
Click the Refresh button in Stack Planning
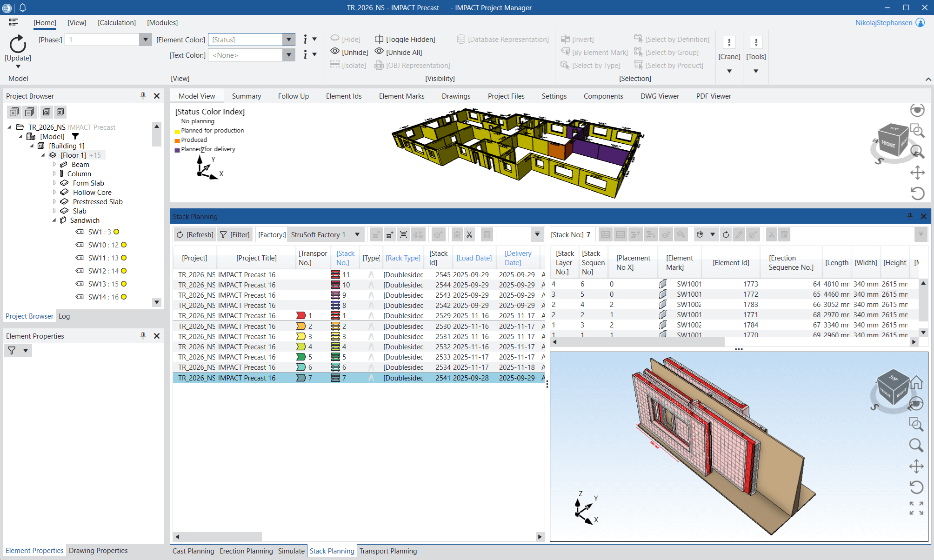(194, 234)
